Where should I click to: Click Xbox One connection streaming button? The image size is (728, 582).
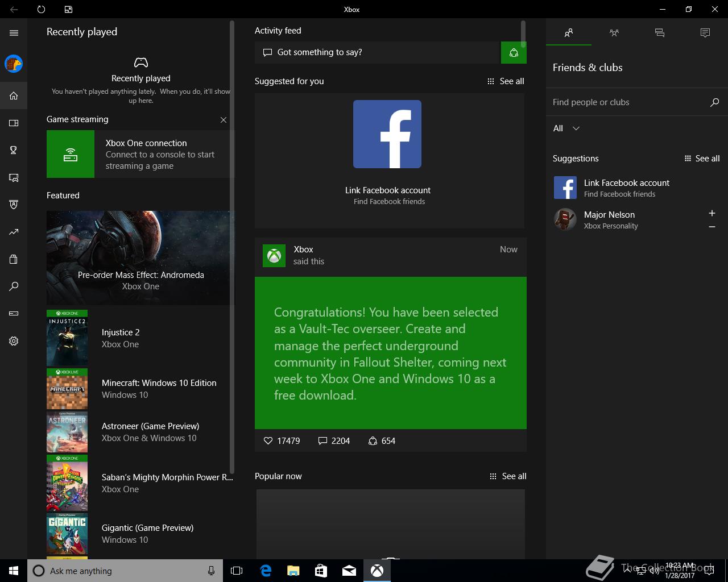coord(140,154)
